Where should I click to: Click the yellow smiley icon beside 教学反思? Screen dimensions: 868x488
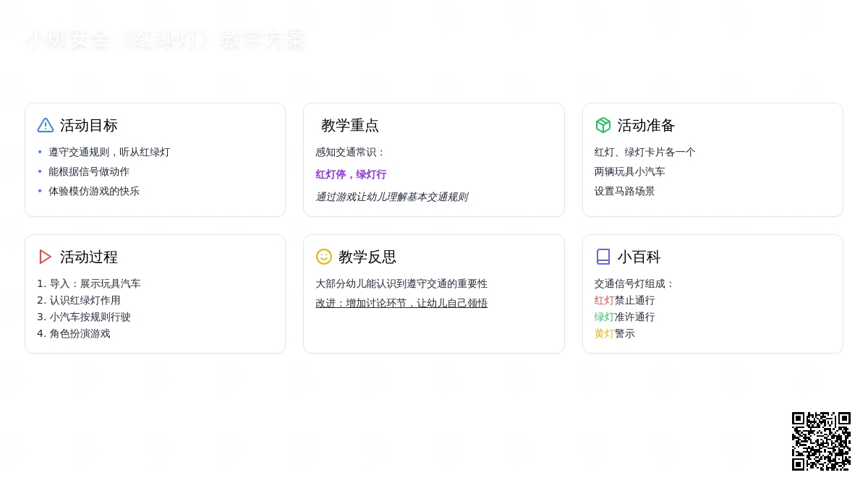324,257
